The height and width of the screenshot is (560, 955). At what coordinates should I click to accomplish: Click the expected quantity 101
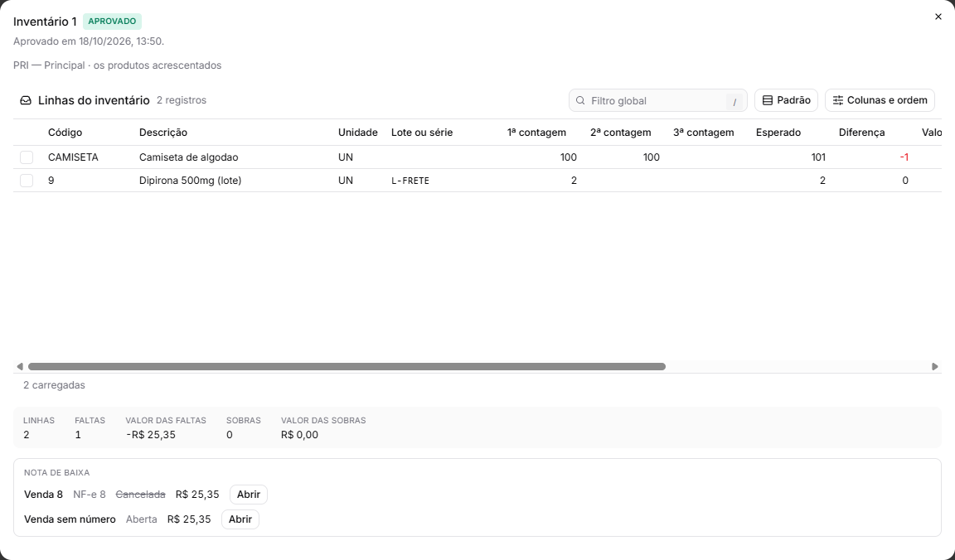click(818, 157)
